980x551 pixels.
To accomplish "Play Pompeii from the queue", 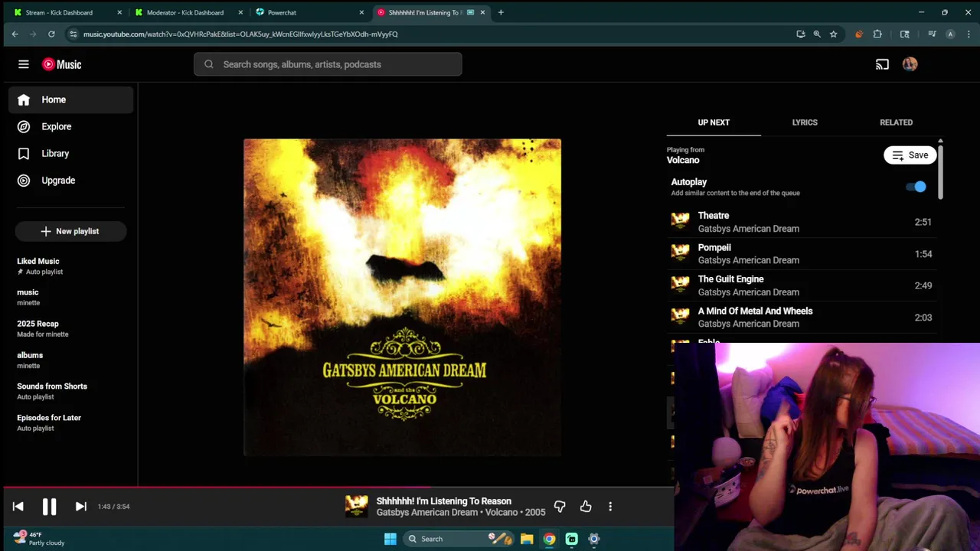I will tap(802, 254).
